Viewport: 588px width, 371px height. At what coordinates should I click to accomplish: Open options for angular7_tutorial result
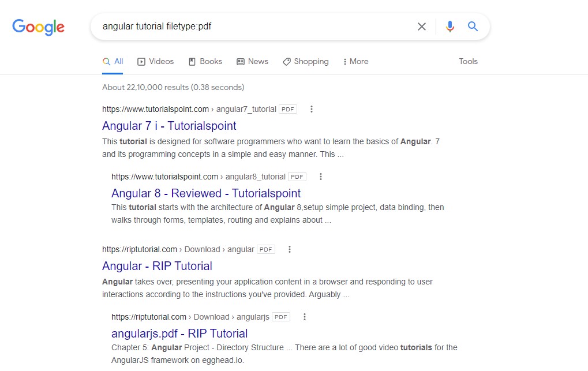tap(312, 109)
